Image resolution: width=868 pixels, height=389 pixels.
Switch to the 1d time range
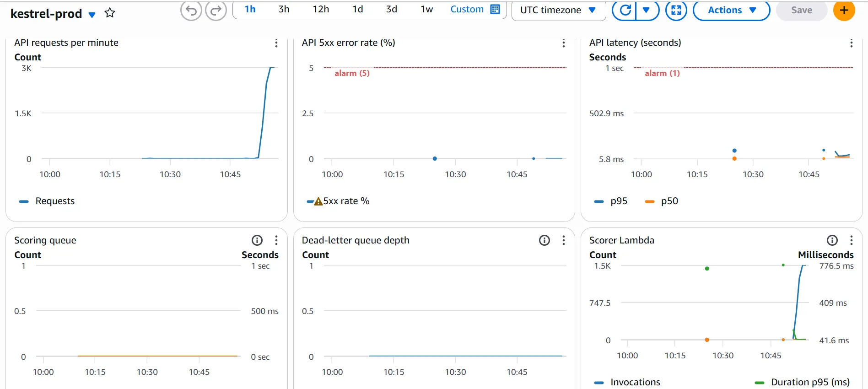[358, 9]
